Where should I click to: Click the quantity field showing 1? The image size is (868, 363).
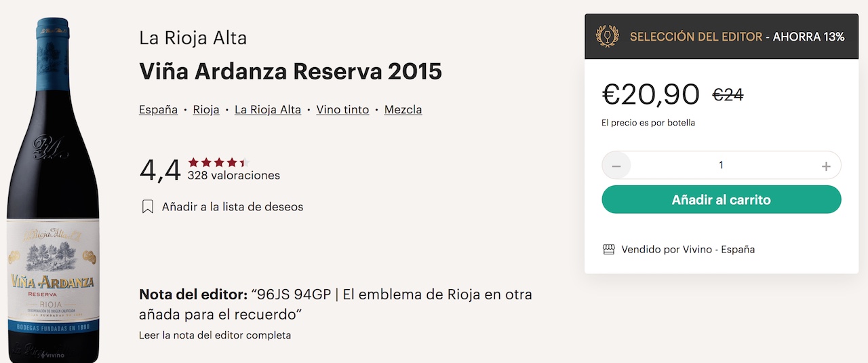[x=721, y=166]
